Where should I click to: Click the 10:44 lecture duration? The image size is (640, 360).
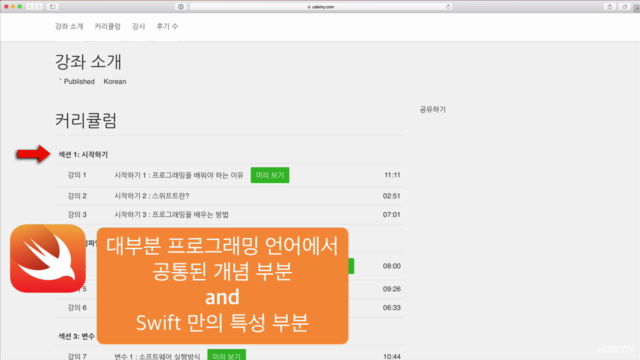pyautogui.click(x=392, y=356)
